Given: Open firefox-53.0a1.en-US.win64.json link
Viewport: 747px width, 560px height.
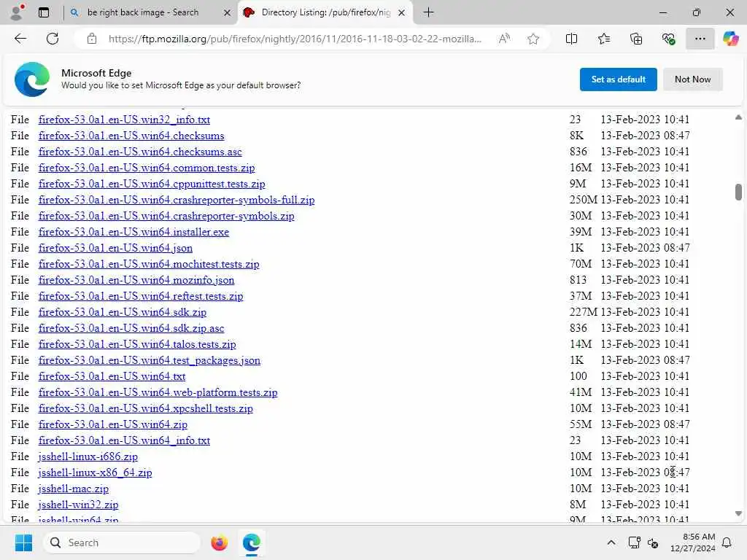Looking at the screenshot, I should 115,248.
